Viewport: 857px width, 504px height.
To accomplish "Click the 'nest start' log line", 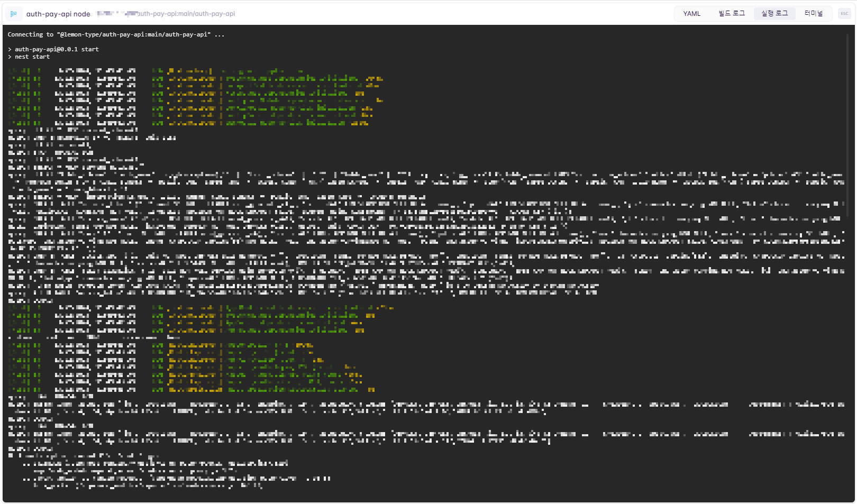I will click(29, 57).
